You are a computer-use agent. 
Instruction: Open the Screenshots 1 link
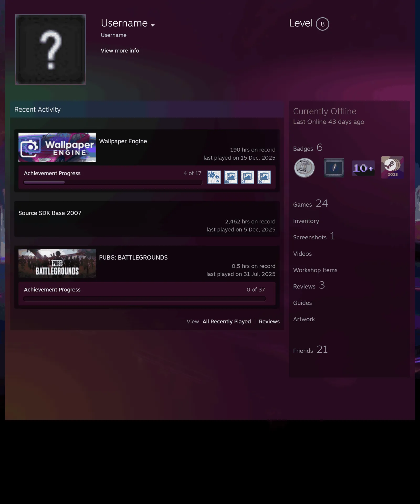pos(314,236)
